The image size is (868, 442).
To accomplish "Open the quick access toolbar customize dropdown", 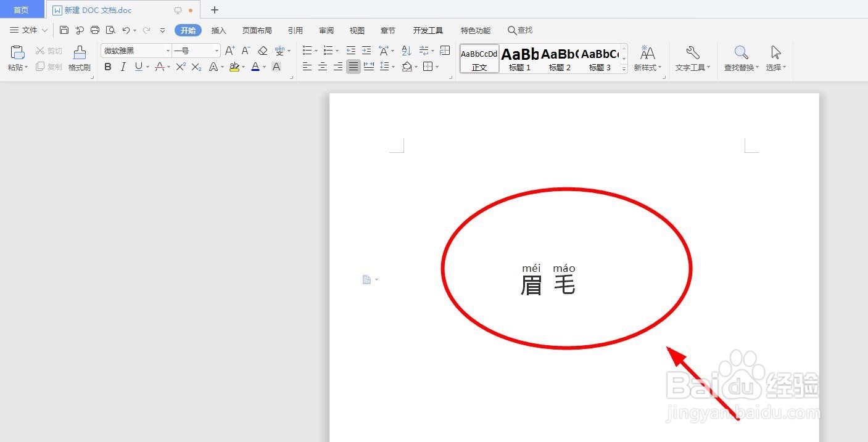I will (162, 30).
